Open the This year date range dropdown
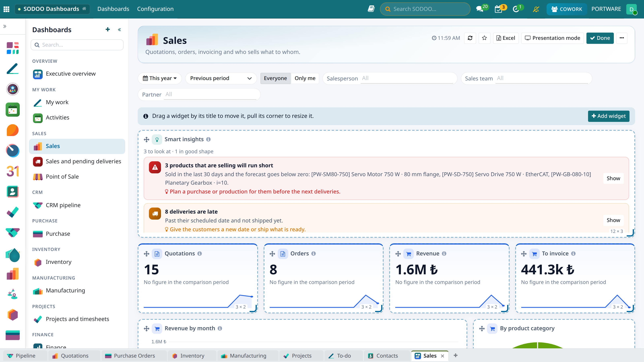 (160, 78)
